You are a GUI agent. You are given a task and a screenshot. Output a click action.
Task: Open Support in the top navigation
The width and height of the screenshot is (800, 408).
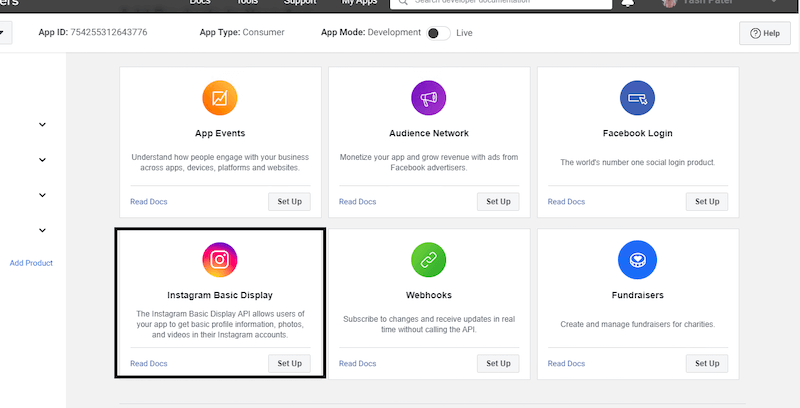click(x=300, y=2)
